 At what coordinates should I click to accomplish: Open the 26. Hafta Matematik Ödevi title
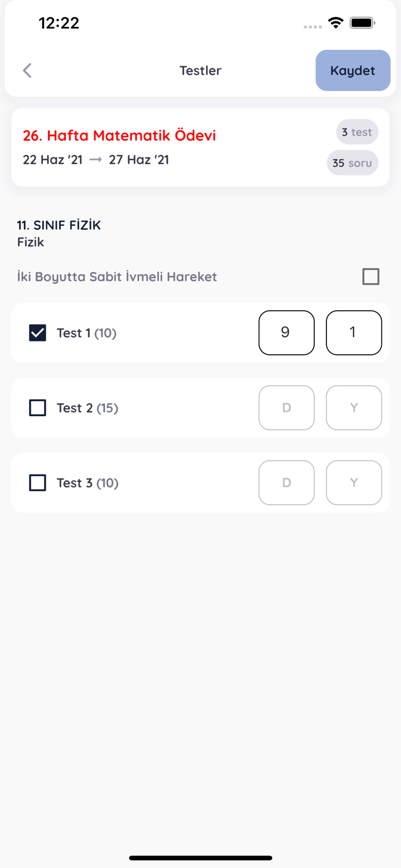119,135
